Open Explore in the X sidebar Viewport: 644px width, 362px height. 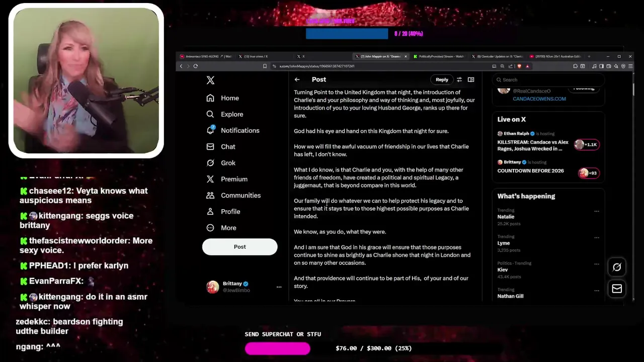point(224,114)
